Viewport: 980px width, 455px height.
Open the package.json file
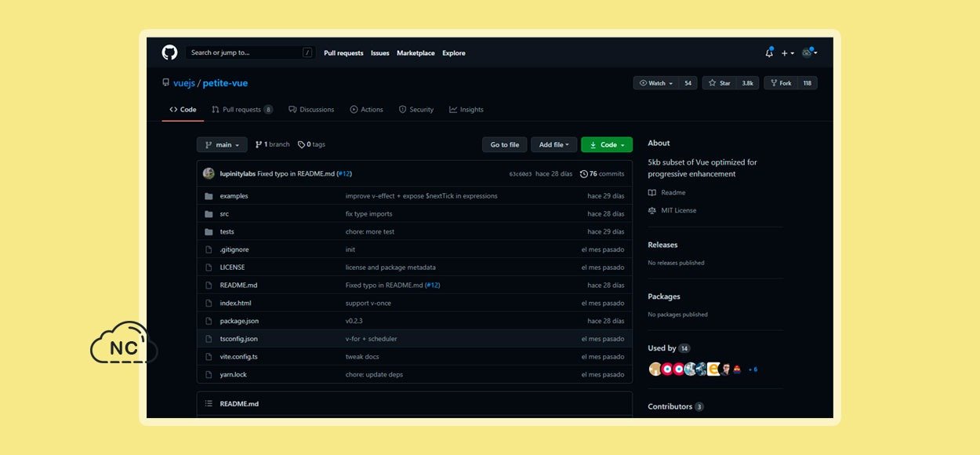[x=239, y=321]
